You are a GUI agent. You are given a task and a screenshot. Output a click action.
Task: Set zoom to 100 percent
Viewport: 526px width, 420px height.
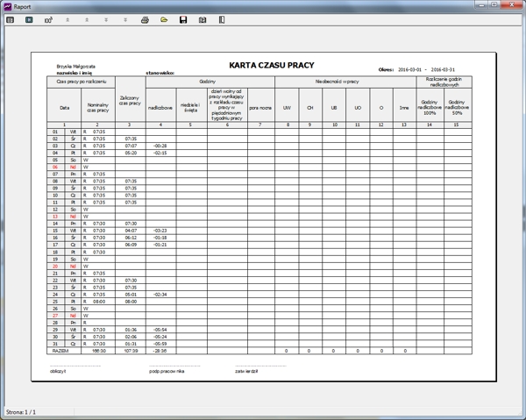coord(47,19)
